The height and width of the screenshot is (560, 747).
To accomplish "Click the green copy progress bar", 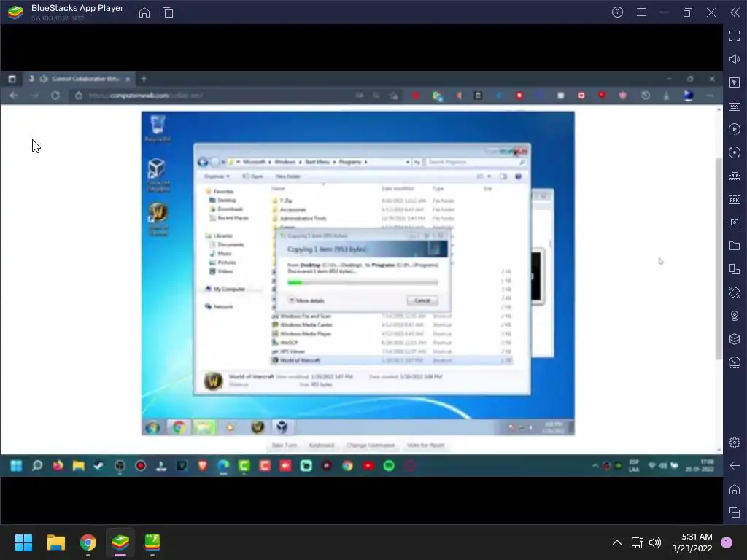I will 363,283.
